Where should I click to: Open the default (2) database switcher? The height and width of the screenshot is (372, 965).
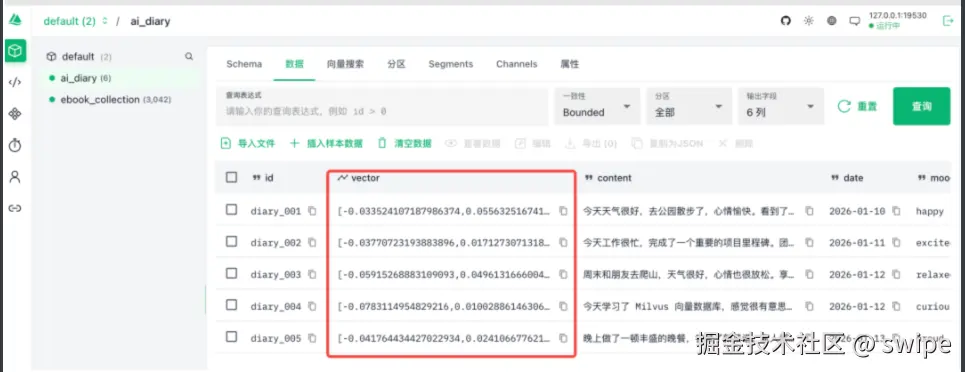(x=76, y=21)
